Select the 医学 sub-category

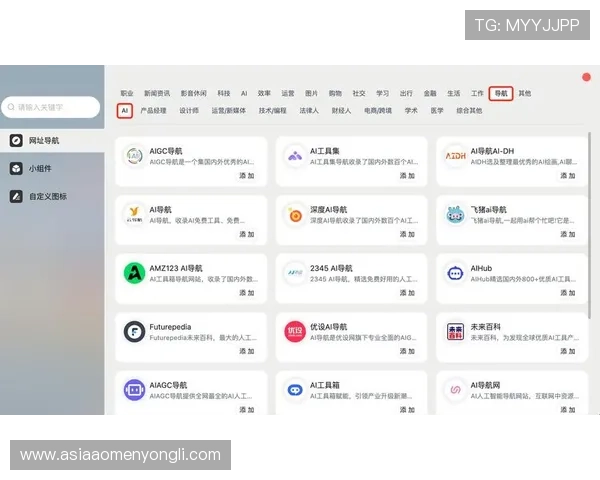click(x=437, y=111)
